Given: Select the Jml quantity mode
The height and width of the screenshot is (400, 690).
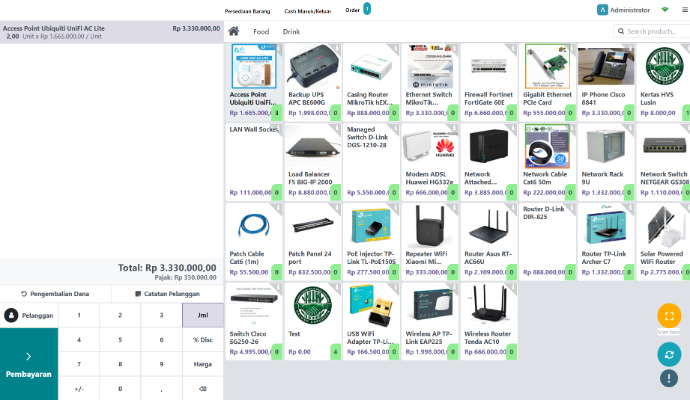Looking at the screenshot, I should pyautogui.click(x=203, y=315).
